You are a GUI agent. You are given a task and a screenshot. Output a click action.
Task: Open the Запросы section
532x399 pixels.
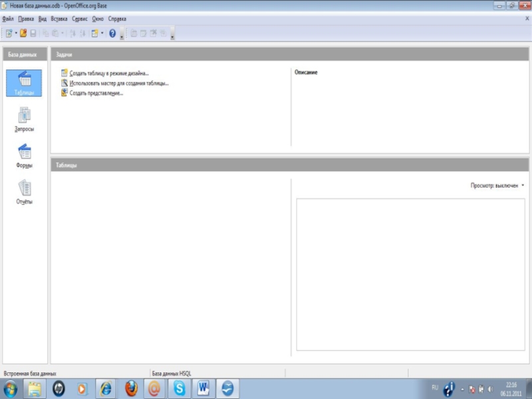pos(24,118)
